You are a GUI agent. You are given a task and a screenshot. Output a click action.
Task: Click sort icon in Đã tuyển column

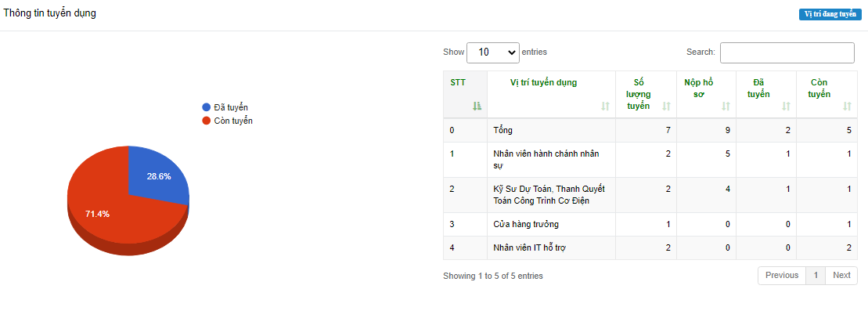[786, 107]
